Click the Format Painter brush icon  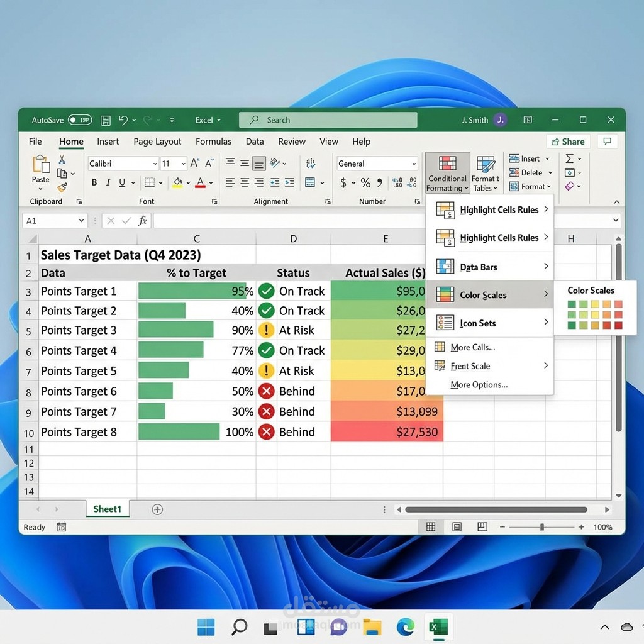[x=62, y=187]
